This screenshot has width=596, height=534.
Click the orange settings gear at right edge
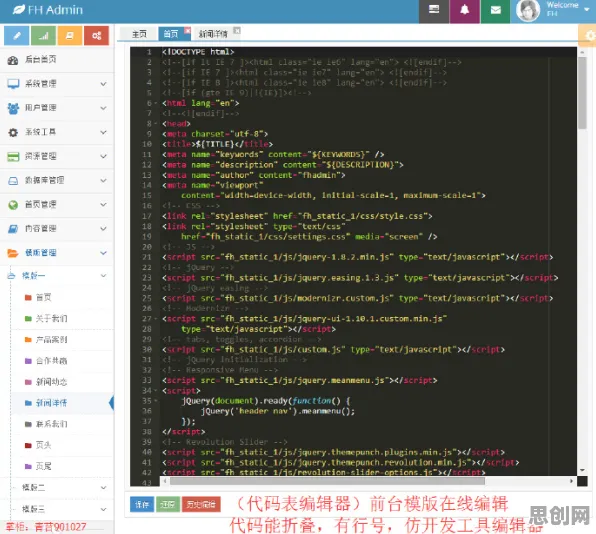pos(589,36)
